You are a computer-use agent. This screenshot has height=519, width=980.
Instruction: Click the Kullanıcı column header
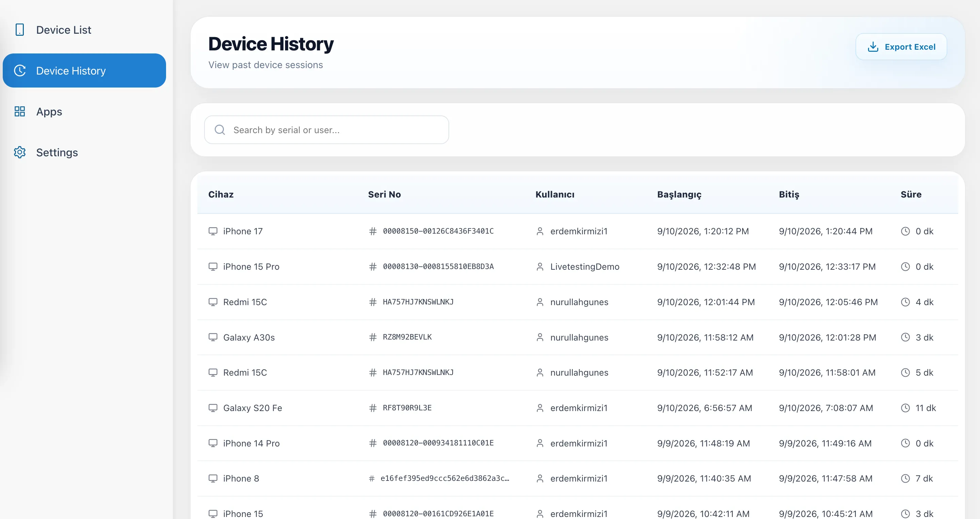555,194
